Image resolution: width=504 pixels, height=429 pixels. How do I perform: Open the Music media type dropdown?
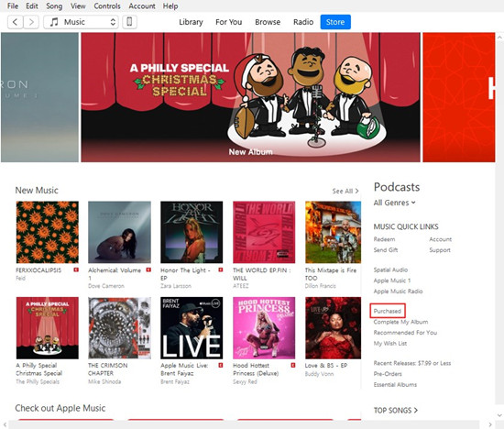(81, 22)
